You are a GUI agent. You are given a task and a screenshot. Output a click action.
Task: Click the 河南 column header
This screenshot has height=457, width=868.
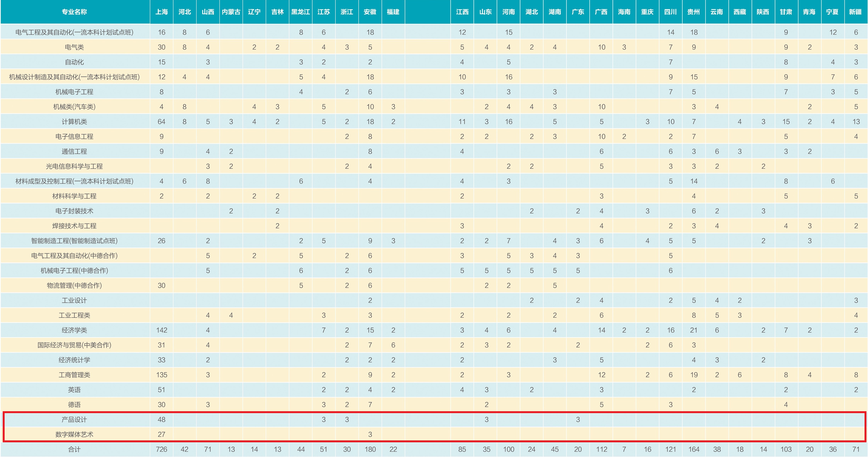[x=509, y=12]
